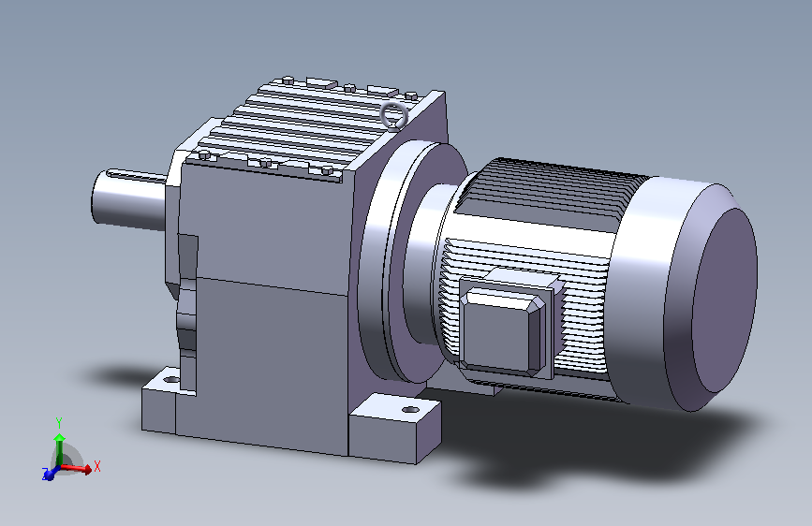Select the motor fan cover end face
812x526 pixels.
pos(725,301)
